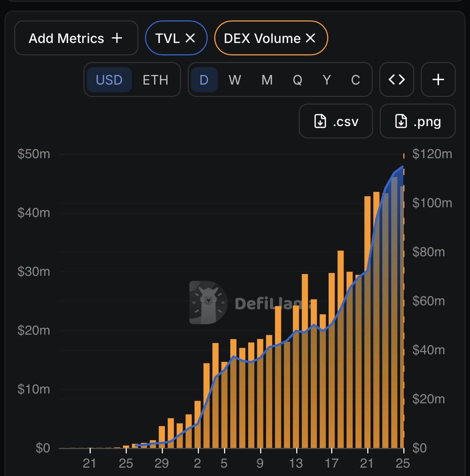Viewport: 470px width, 476px height.
Task: Remove the TVL metric chip
Action: (190, 38)
